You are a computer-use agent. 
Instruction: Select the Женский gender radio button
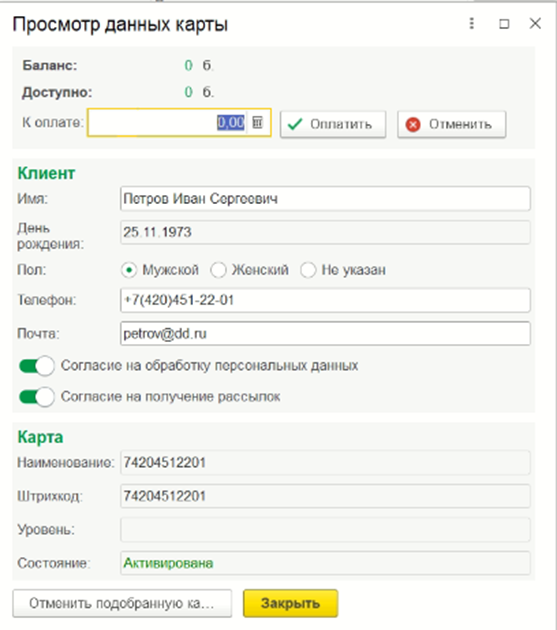click(218, 270)
